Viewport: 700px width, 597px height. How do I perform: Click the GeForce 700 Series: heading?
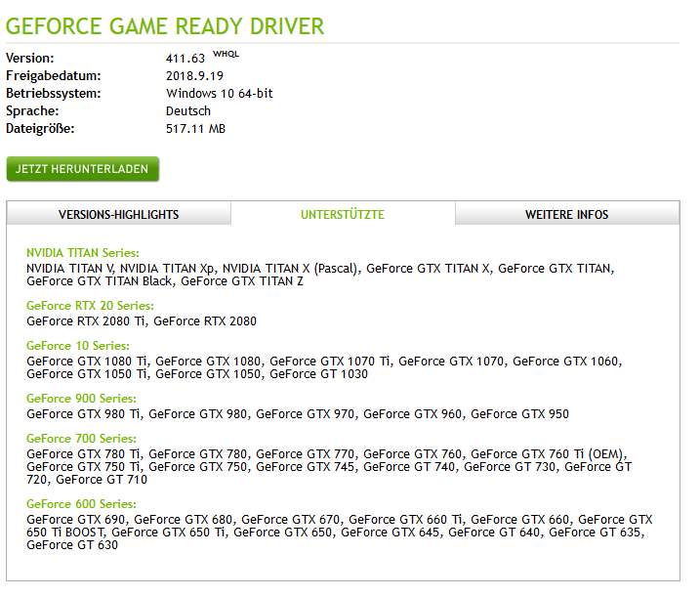point(81,439)
